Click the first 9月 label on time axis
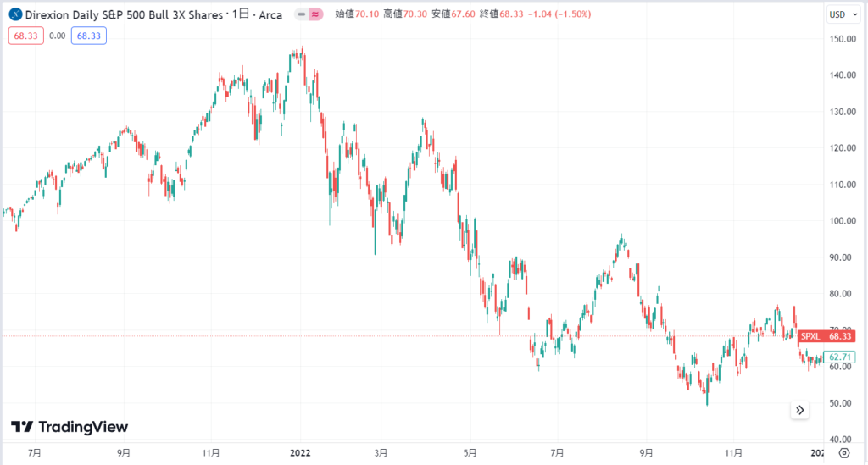 124,453
